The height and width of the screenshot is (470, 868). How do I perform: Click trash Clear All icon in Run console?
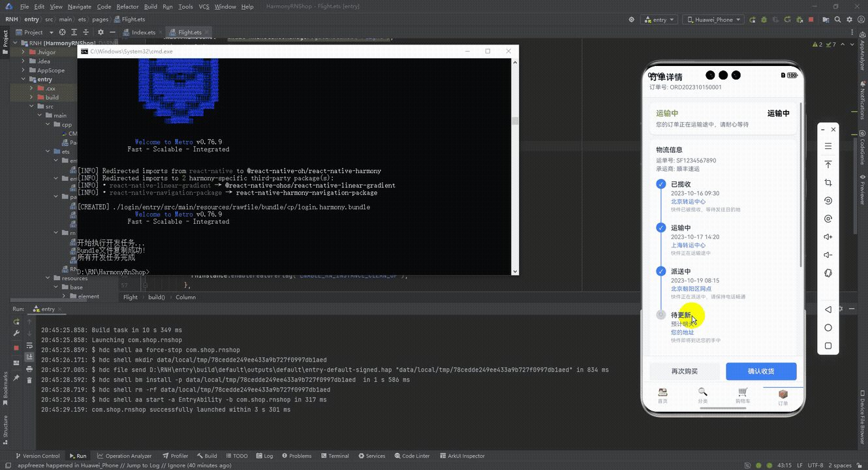29,381
